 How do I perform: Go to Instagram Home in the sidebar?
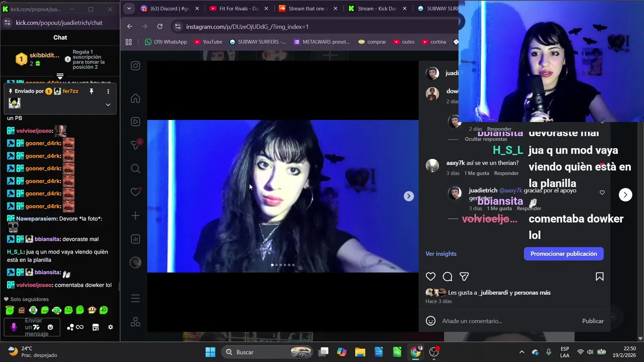tap(135, 98)
